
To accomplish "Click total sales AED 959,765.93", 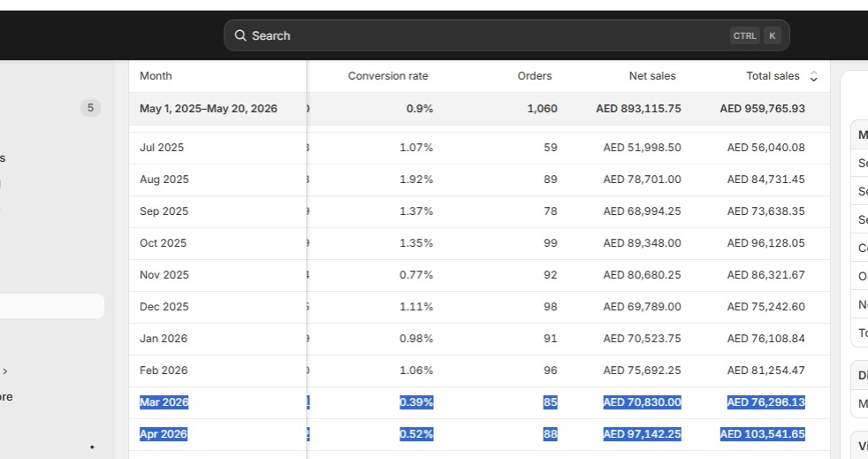I will click(x=762, y=109).
